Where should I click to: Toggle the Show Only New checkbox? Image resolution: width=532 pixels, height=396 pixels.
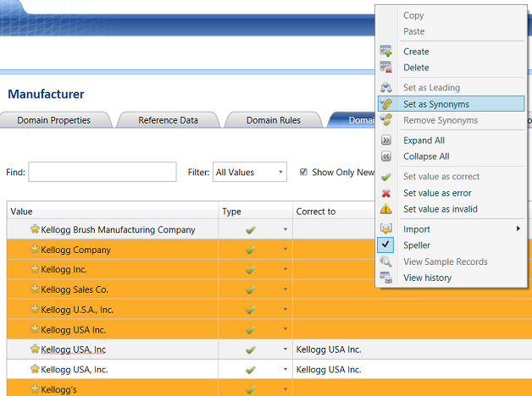304,172
